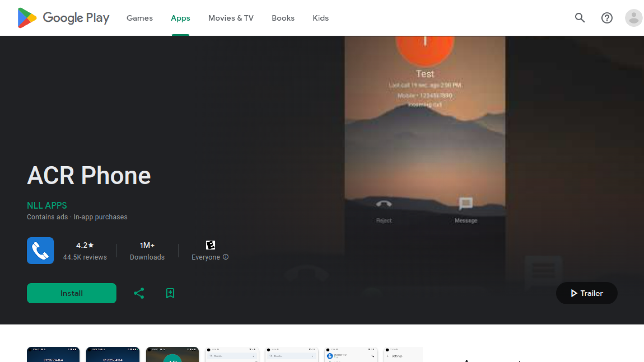644x362 pixels.
Task: Open the search icon
Action: click(580, 18)
